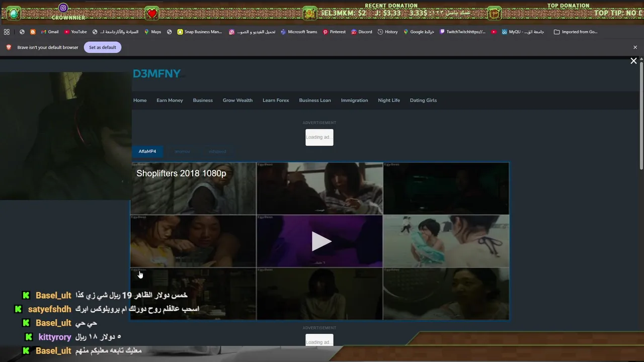The width and height of the screenshot is (644, 362).
Task: Open the Maps bookmark
Action: click(x=152, y=32)
